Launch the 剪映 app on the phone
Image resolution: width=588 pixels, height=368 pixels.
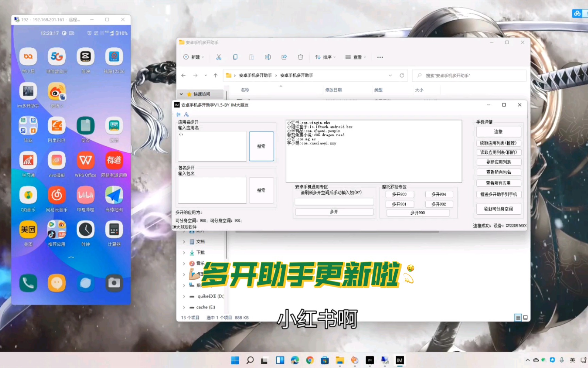[85, 57]
